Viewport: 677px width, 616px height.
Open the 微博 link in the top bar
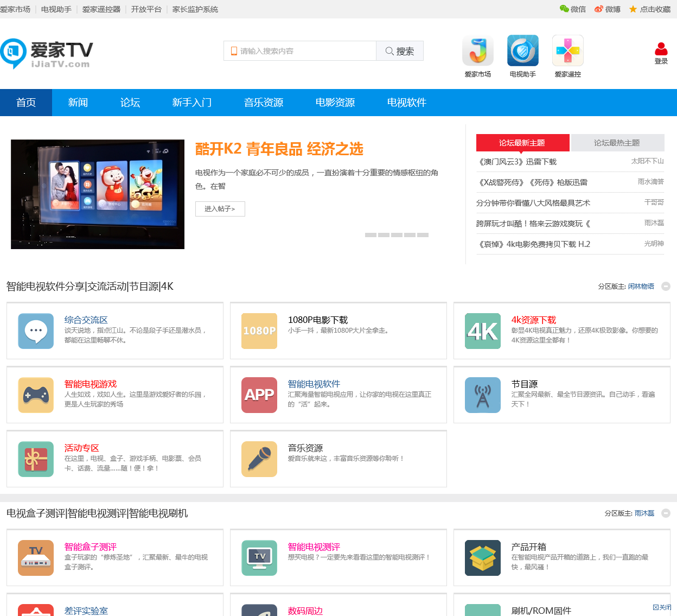[x=608, y=9]
